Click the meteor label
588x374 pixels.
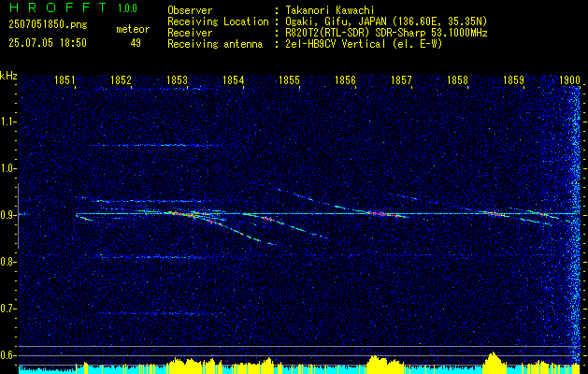pos(133,29)
